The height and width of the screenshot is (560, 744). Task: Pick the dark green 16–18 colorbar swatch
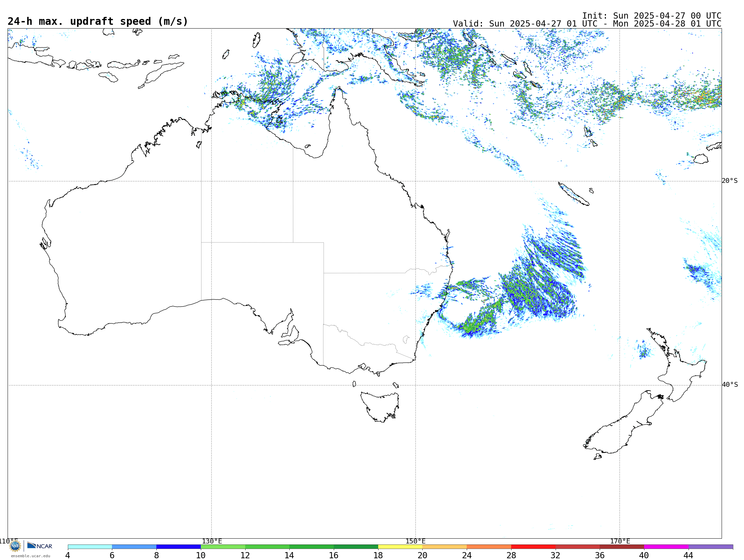356,547
